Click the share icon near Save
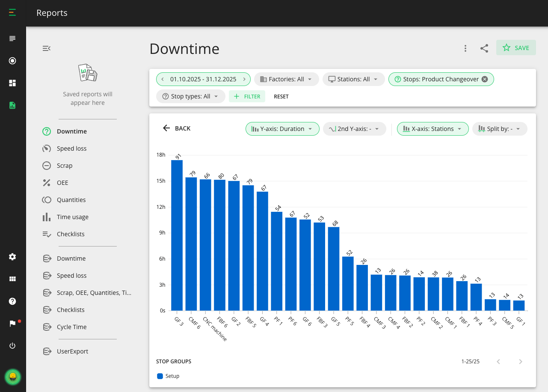 click(x=484, y=48)
